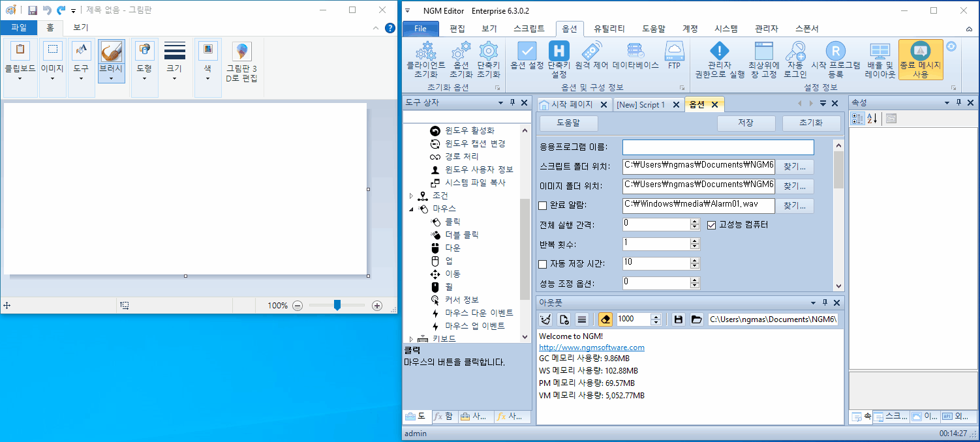Open 클립보드 dropdown in 그림판

point(20,68)
